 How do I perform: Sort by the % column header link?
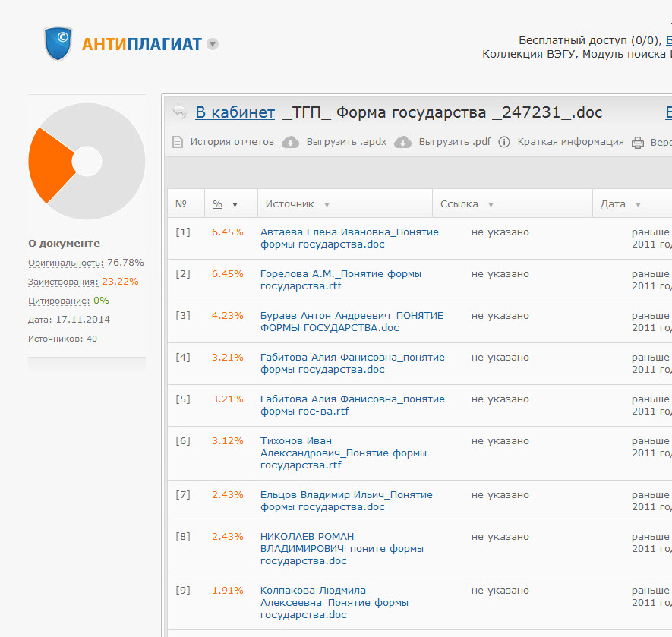(217, 204)
